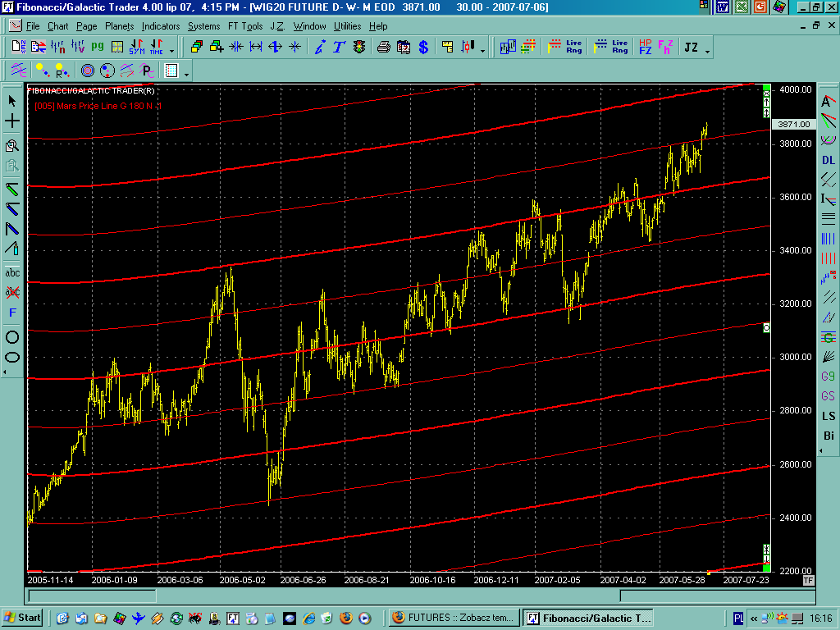Click the New chart icon

coord(18,47)
